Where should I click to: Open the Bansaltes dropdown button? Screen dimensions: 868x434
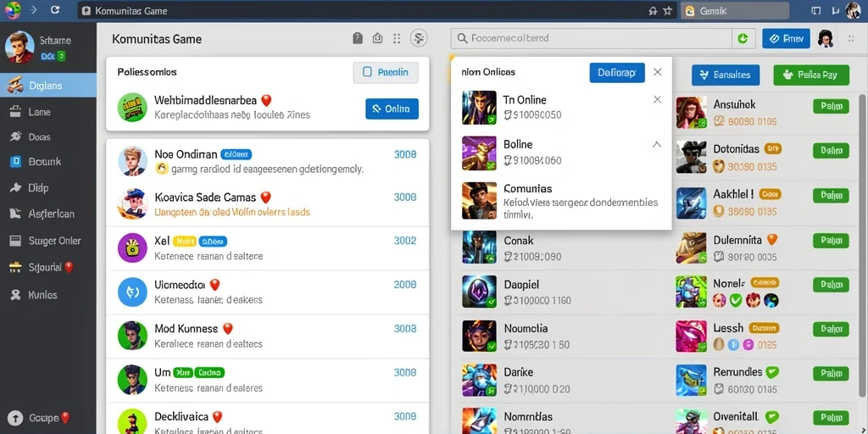[x=726, y=75]
